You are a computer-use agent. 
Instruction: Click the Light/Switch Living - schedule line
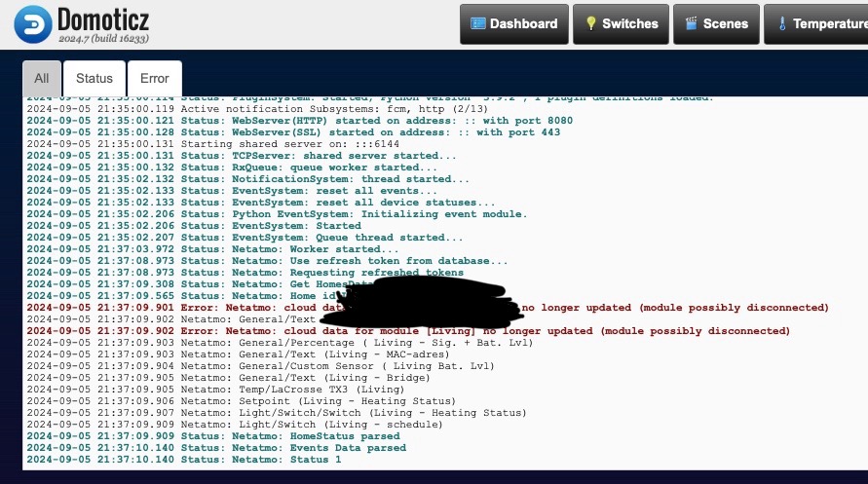pos(235,425)
